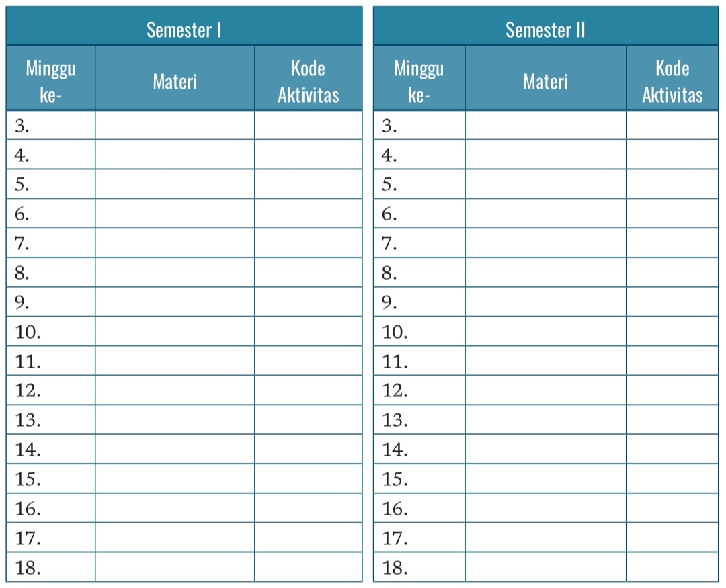Click the Semester I table header

click(184, 30)
